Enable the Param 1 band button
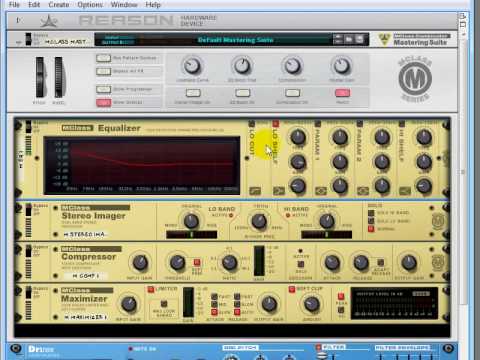The width and height of the screenshot is (480, 360). coord(317,124)
